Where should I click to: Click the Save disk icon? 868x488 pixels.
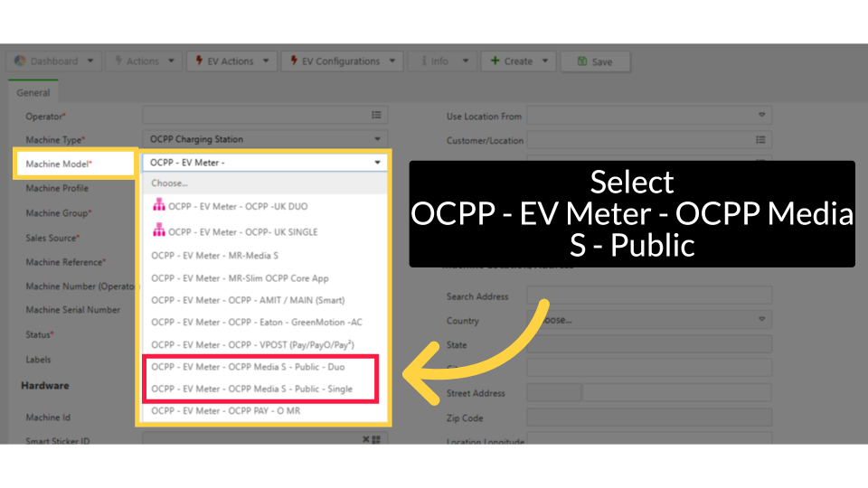[x=582, y=61]
